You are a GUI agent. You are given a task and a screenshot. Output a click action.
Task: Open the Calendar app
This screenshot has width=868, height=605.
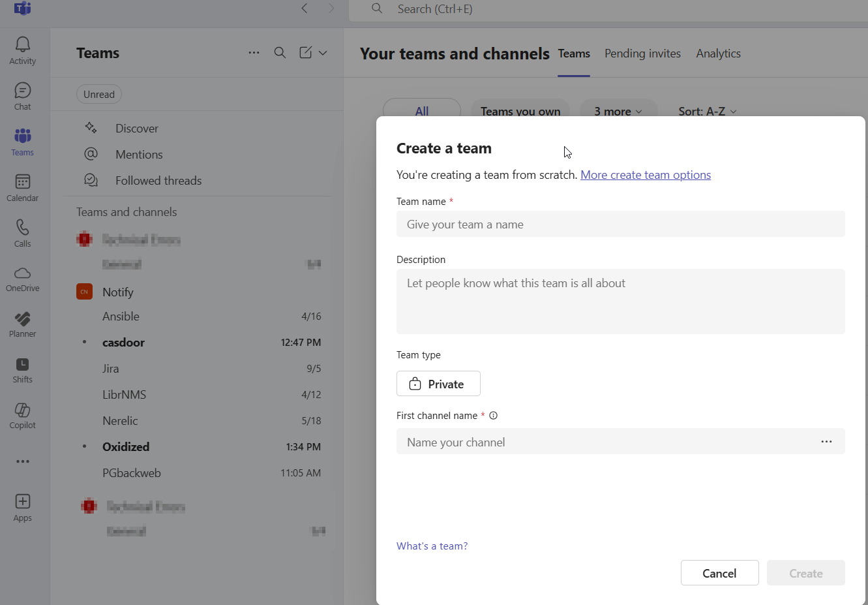(22, 188)
